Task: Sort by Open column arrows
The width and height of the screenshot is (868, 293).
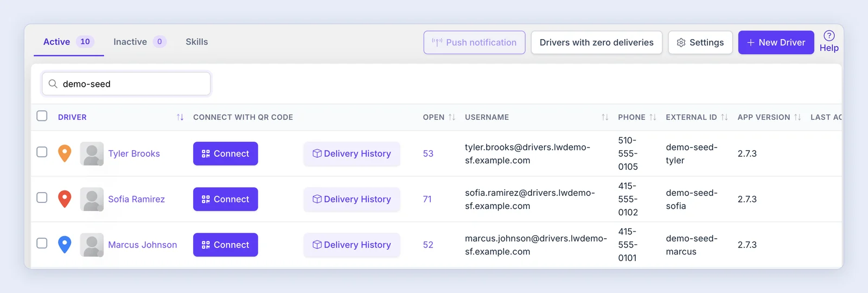Action: [x=452, y=117]
